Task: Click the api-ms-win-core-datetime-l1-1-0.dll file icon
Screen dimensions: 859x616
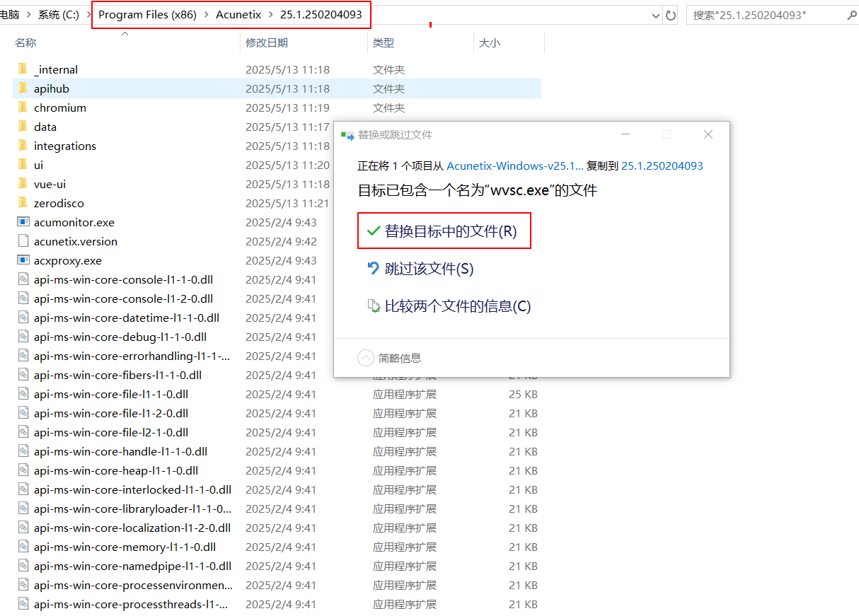Action: click(23, 318)
